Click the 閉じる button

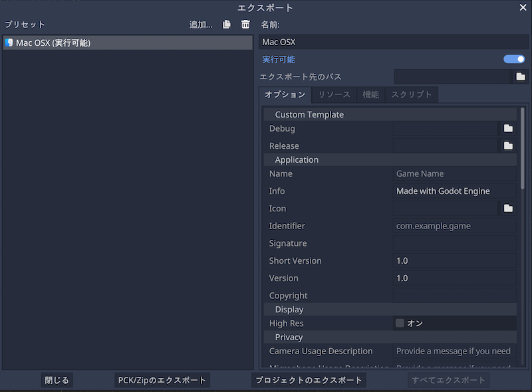(x=57, y=380)
